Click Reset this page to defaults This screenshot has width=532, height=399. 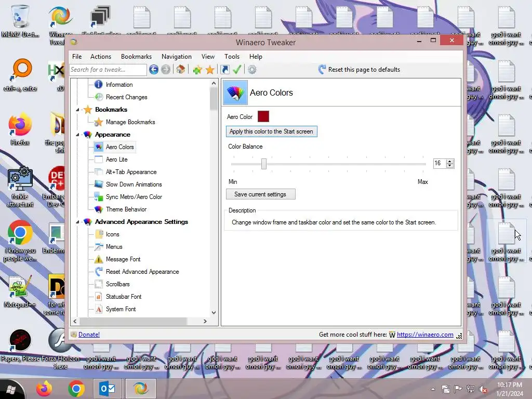[359, 70]
